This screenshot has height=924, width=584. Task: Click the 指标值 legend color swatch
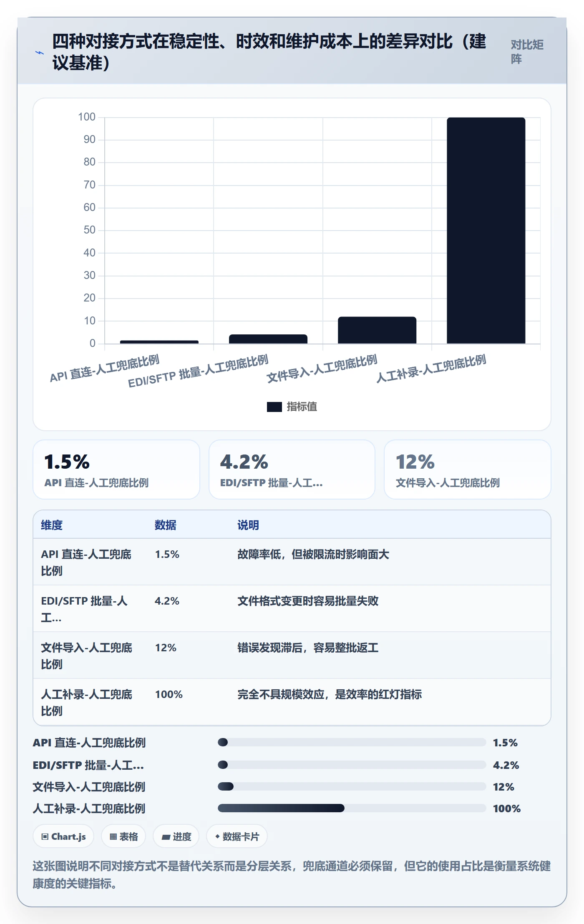tap(274, 407)
